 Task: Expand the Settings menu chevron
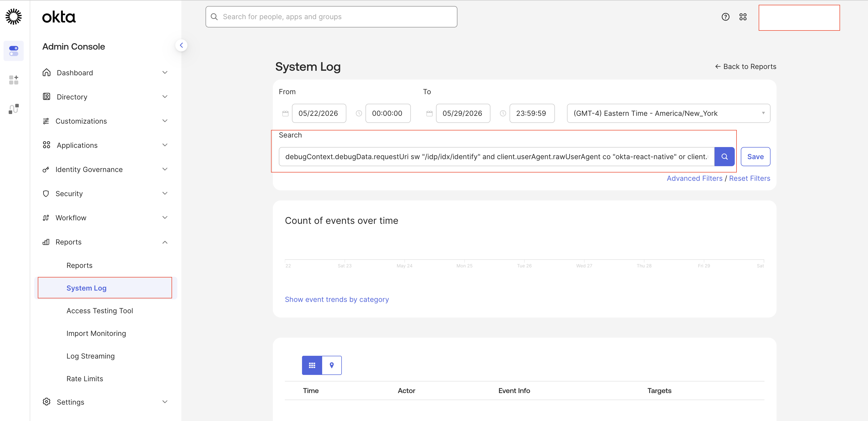[x=165, y=402]
